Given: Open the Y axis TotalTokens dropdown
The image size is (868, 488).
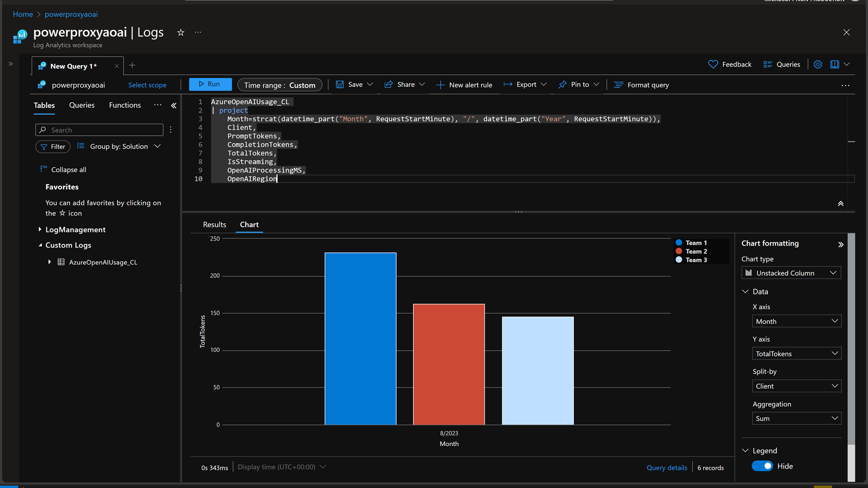Looking at the screenshot, I should [x=797, y=354].
